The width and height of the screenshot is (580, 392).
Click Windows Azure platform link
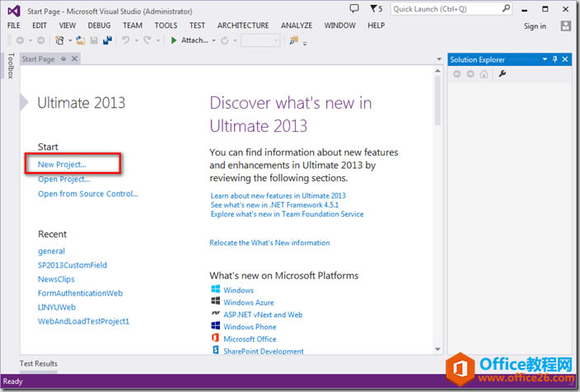click(x=249, y=302)
